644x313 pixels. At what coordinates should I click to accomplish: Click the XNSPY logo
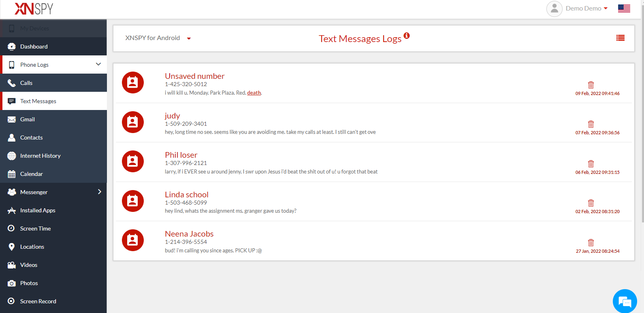(x=34, y=8)
